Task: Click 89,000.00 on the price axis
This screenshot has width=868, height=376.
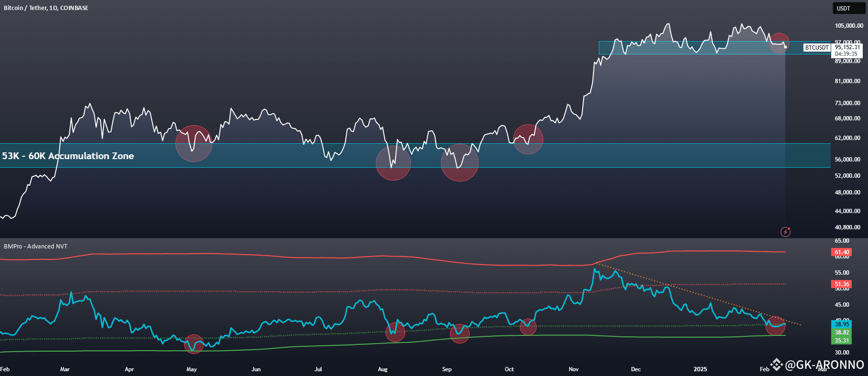Action: (x=847, y=61)
